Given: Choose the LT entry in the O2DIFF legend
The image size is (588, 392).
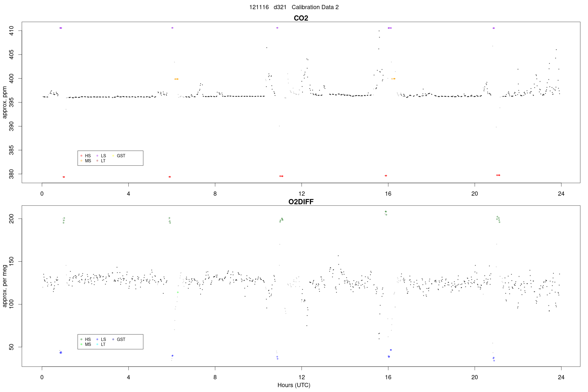Looking at the screenshot, I should point(101,344).
